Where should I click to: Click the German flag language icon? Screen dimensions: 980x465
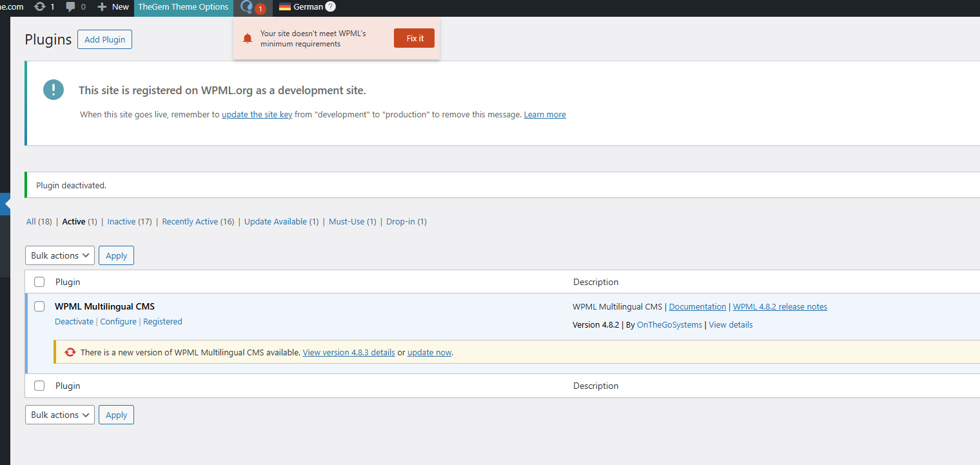point(285,7)
